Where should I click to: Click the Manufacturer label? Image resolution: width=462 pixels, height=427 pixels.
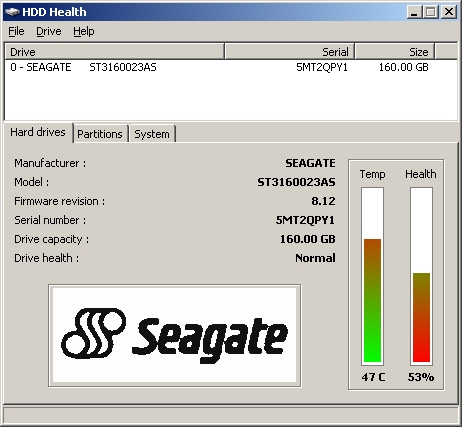(x=50, y=163)
